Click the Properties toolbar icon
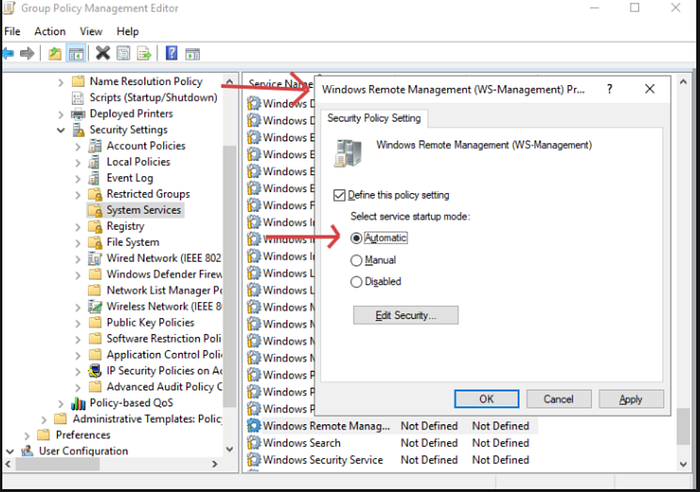 pyautogui.click(x=123, y=54)
